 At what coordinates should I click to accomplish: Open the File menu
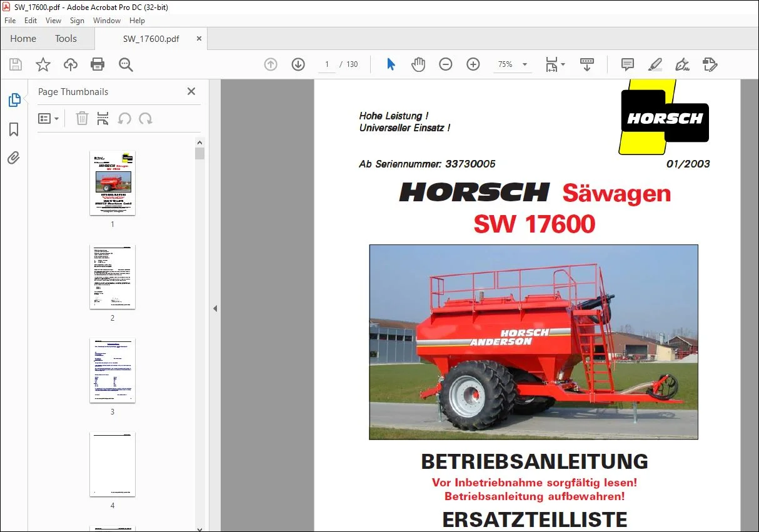pyautogui.click(x=10, y=21)
